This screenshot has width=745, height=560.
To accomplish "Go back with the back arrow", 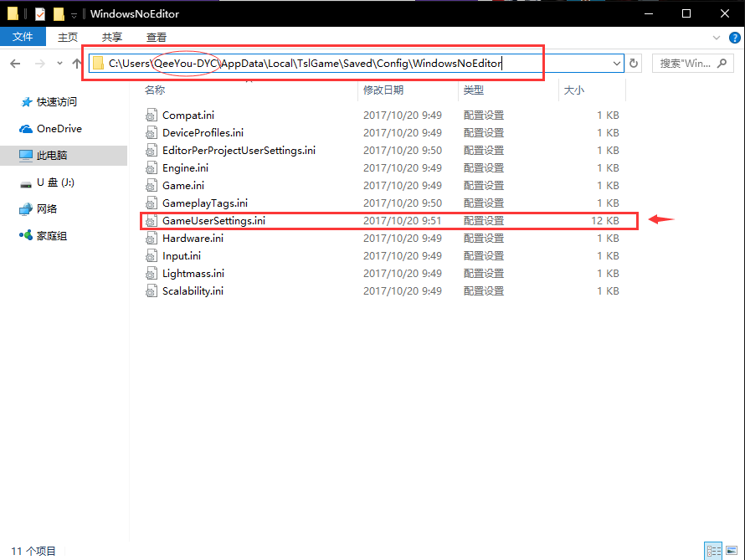I will (15, 64).
